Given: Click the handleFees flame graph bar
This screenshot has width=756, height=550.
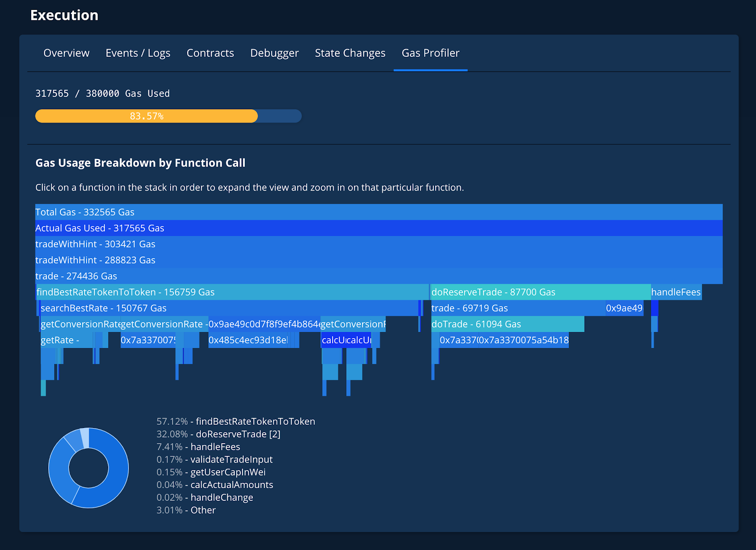Looking at the screenshot, I should tap(676, 292).
